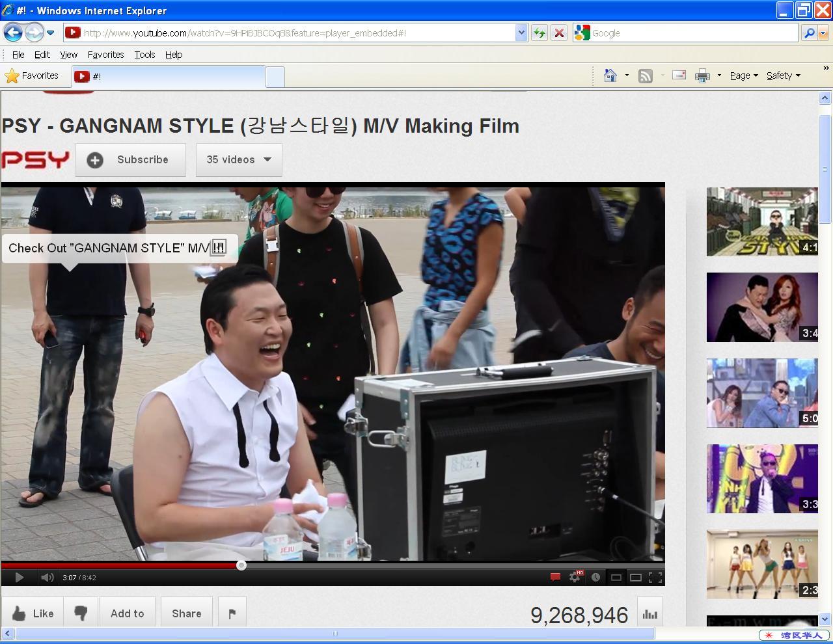The width and height of the screenshot is (833, 644).
Task: Expand the Home button dropdown arrow
Action: (627, 75)
